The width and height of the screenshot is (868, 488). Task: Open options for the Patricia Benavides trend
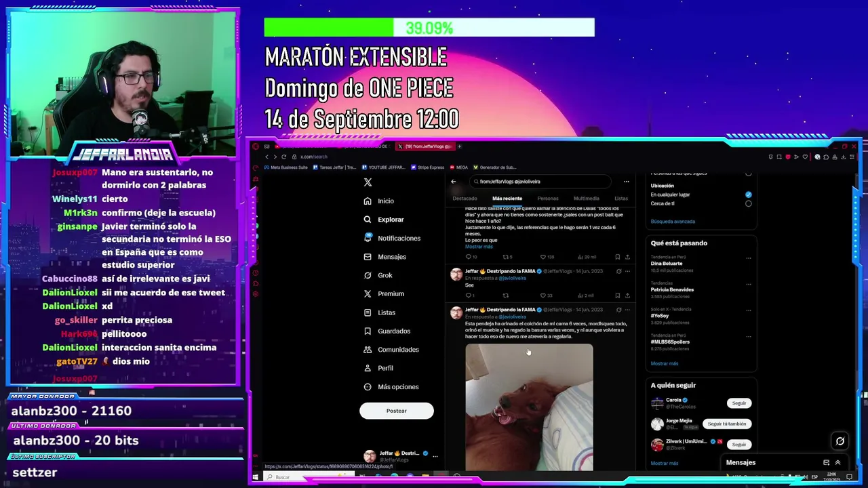coord(749,284)
